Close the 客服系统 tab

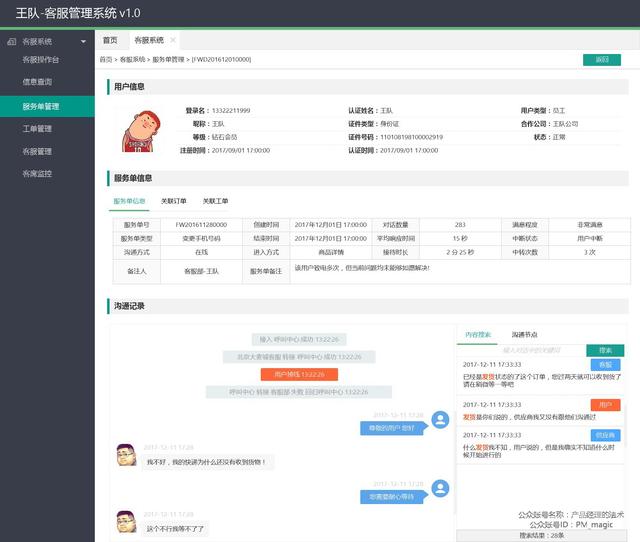pos(173,40)
